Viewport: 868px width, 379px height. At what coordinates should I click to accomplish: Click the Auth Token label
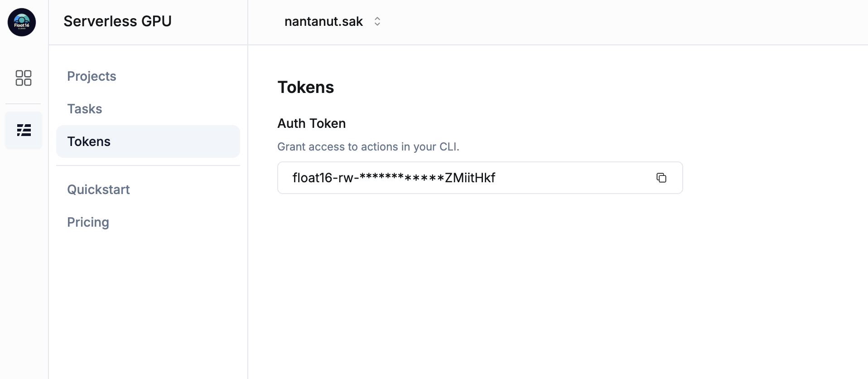(312, 123)
